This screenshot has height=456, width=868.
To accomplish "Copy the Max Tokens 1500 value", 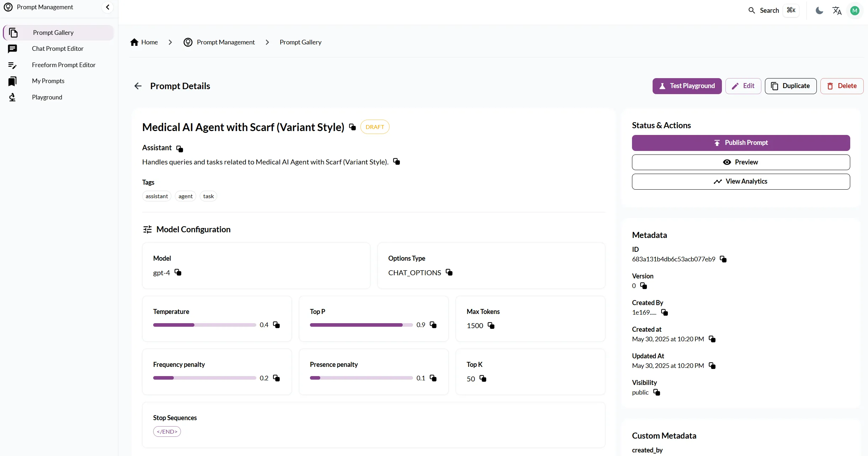I will 491,325.
